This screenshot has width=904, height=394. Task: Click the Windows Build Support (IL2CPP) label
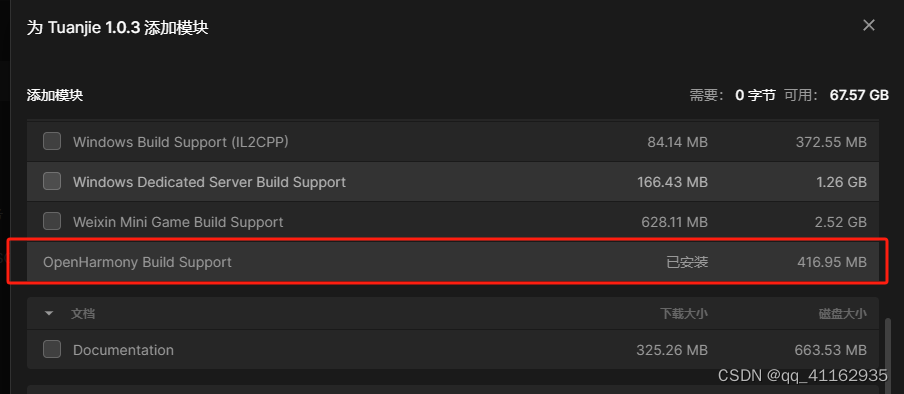tap(180, 142)
